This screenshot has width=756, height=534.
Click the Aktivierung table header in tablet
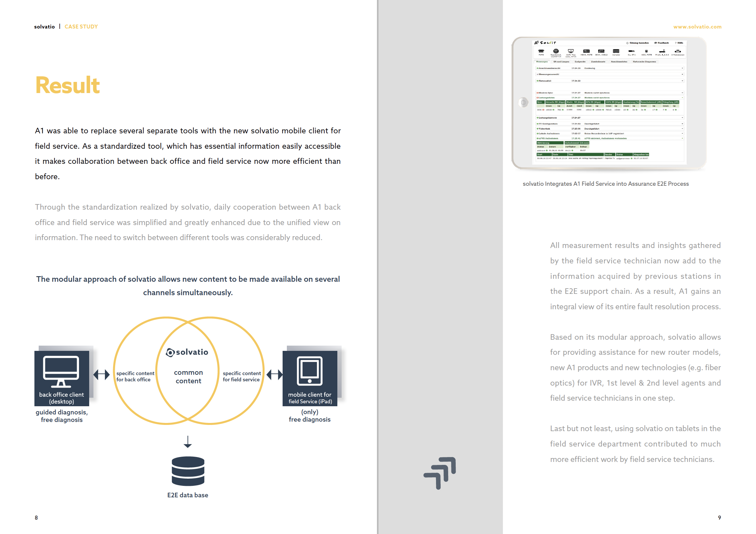(x=549, y=143)
